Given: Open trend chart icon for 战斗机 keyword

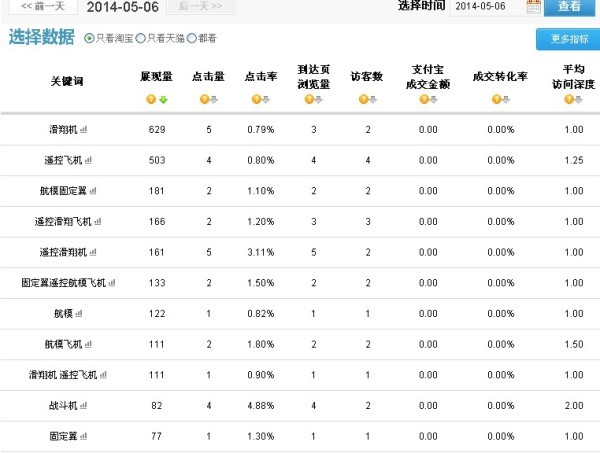Looking at the screenshot, I should tap(83, 405).
